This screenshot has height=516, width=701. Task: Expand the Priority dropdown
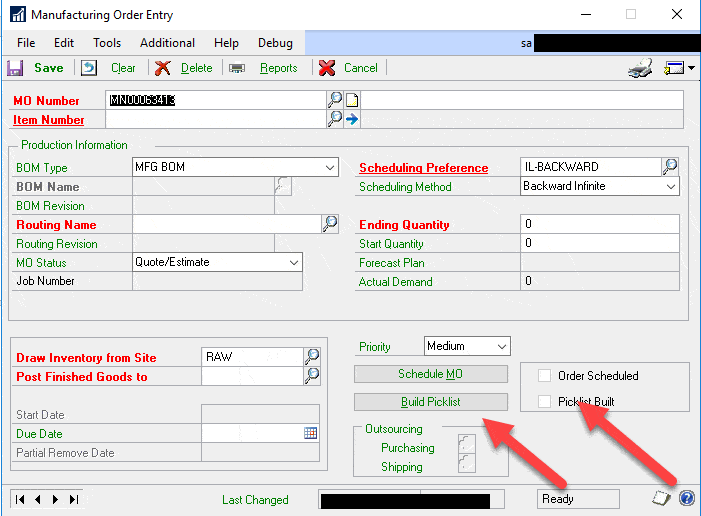[500, 346]
